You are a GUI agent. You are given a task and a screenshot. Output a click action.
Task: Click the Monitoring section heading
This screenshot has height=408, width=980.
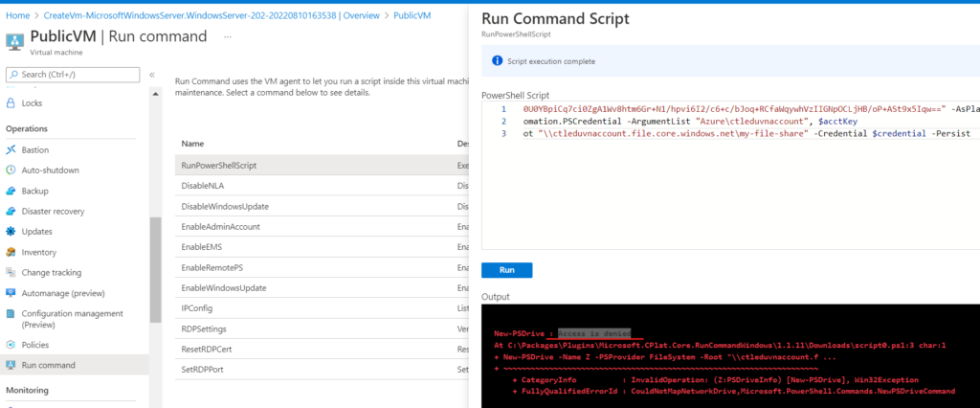pos(27,391)
